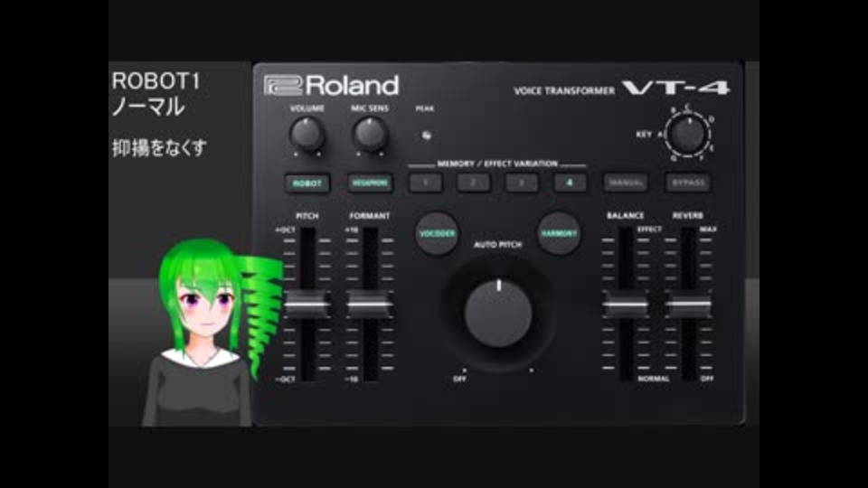This screenshot has width=868, height=488.
Task: Toggle the MEGAPHONE effect button
Action: click(x=371, y=183)
